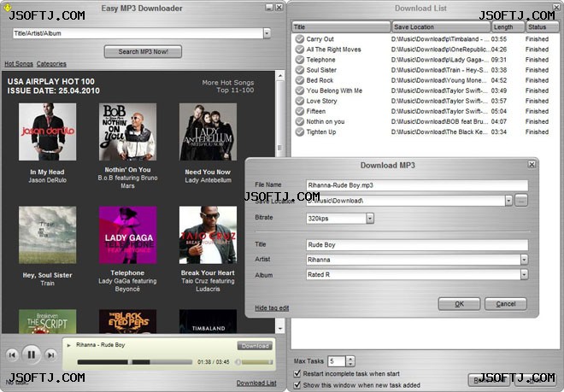Confirm download with OK button
The height and width of the screenshot is (392, 564).
pos(459,304)
